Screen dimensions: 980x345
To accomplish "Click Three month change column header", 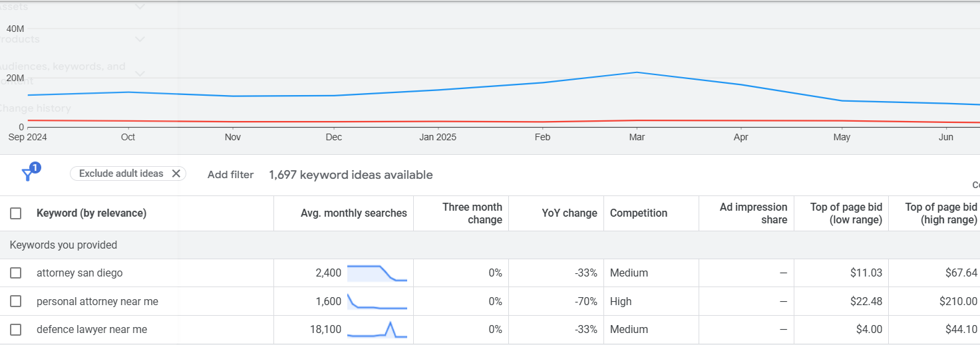I will (x=472, y=213).
